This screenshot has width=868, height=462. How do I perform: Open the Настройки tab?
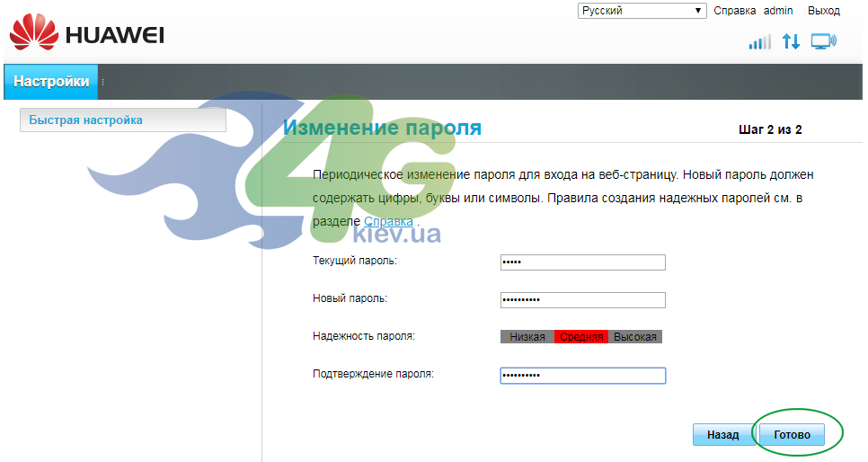click(x=51, y=82)
